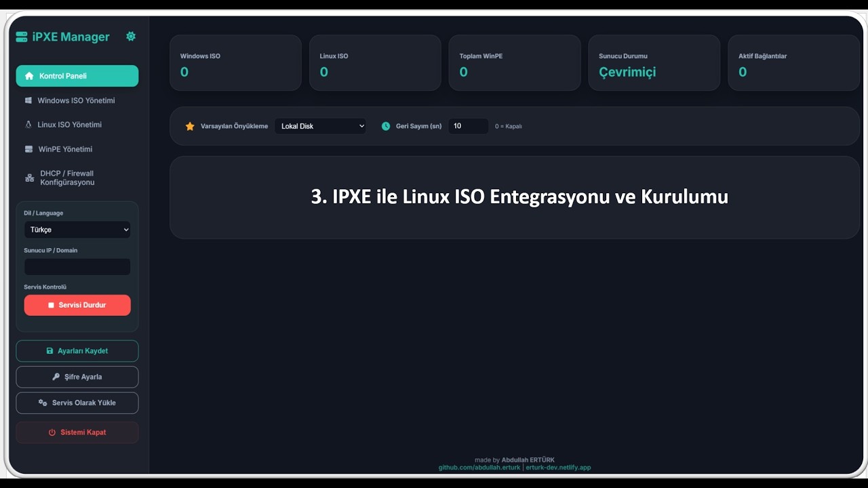
Task: Go to Linux ISO Yönetimi
Action: click(x=77, y=125)
